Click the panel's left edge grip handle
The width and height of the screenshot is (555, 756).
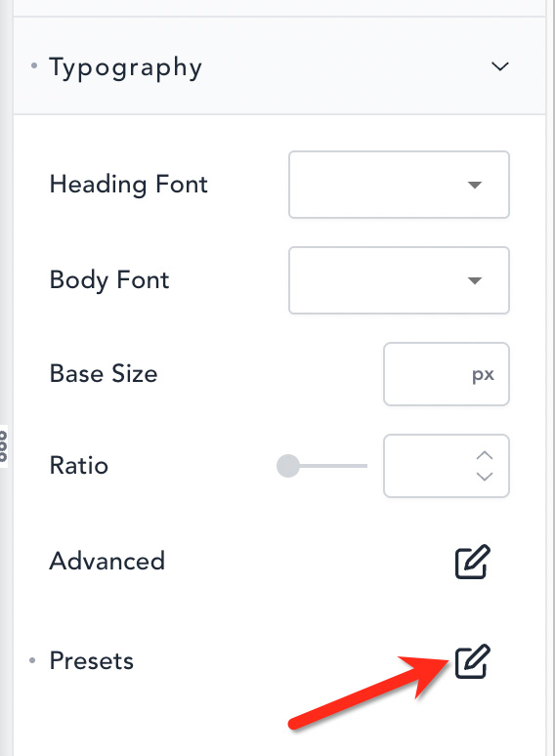pyautogui.click(x=3, y=446)
